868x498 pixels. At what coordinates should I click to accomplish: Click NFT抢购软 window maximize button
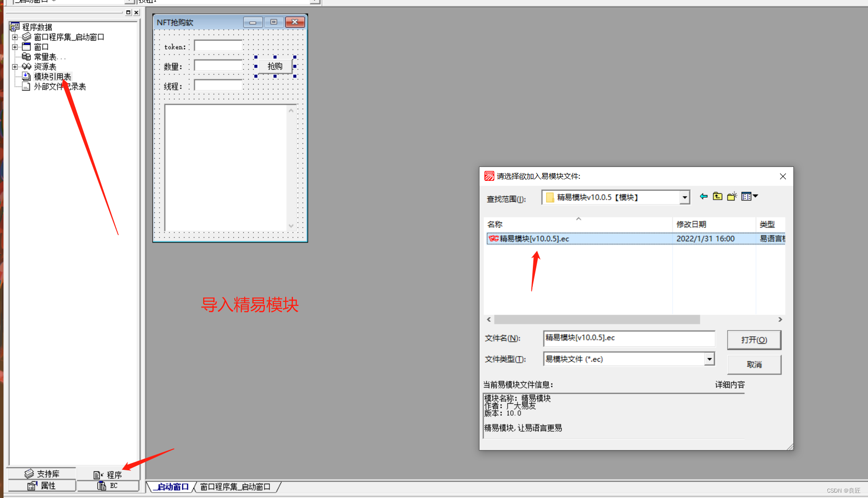273,22
